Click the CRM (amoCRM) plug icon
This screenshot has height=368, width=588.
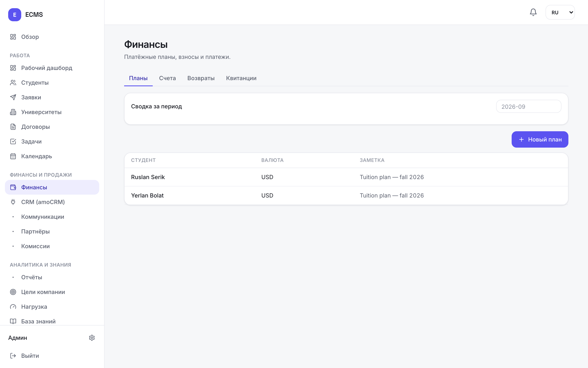13,202
